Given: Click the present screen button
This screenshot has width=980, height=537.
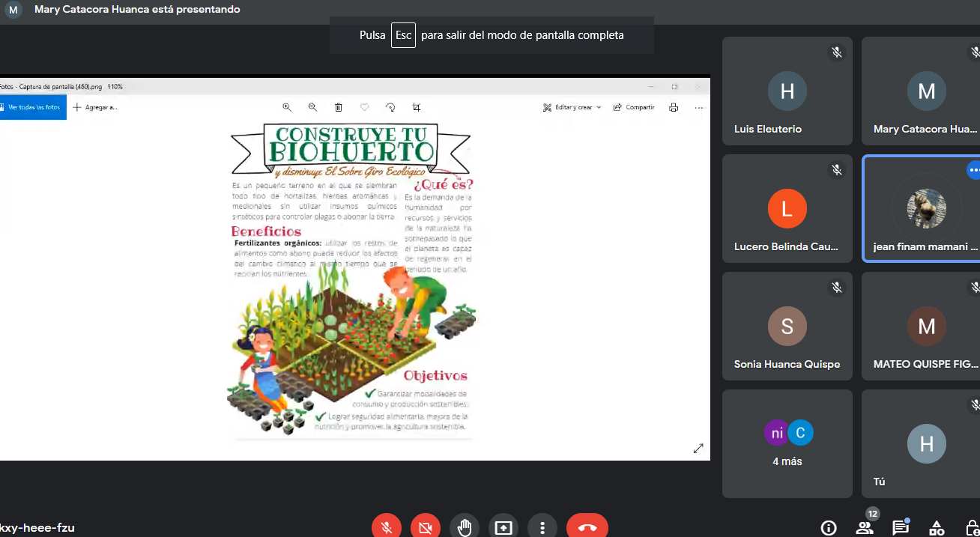Looking at the screenshot, I should point(503,527).
